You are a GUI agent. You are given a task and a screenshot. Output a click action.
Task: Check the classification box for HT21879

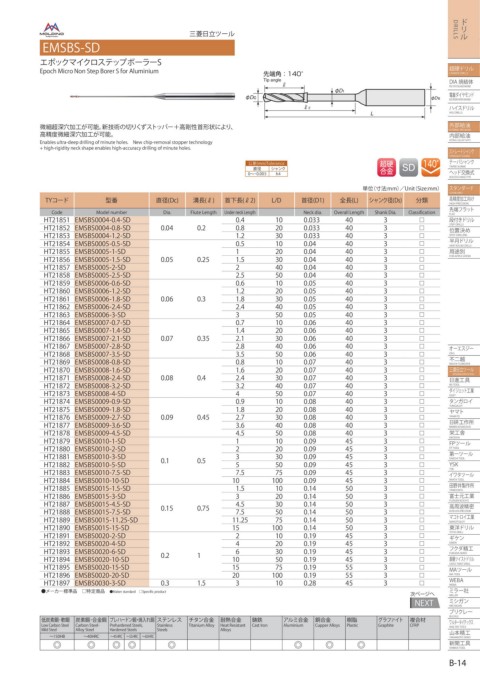coord(422,441)
